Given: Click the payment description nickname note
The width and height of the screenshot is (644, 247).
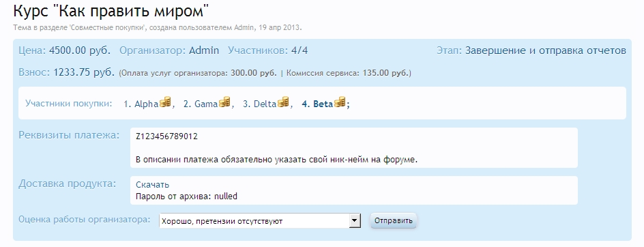Looking at the screenshot, I should [x=276, y=160].
